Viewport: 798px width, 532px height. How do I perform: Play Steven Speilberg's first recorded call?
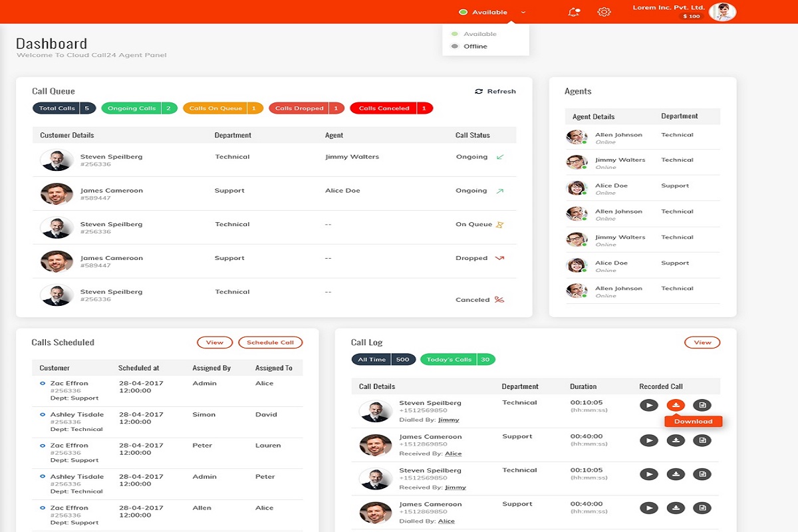tap(648, 406)
